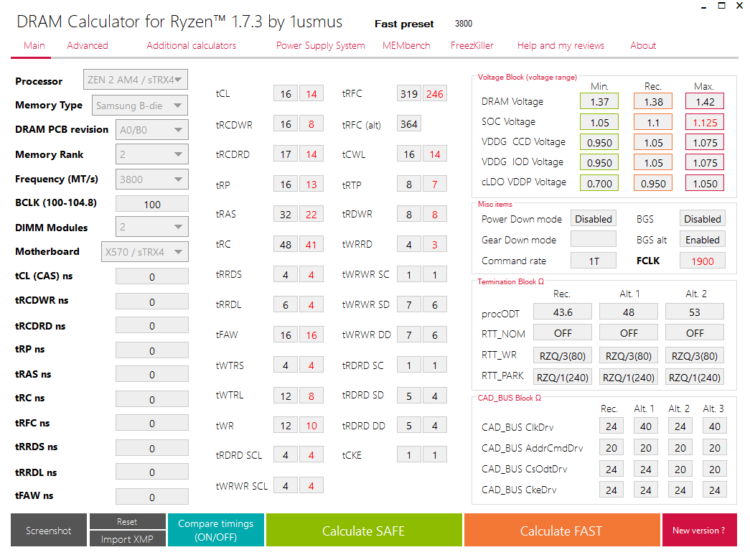
Task: Click the Command rate 1T field
Action: click(x=593, y=261)
